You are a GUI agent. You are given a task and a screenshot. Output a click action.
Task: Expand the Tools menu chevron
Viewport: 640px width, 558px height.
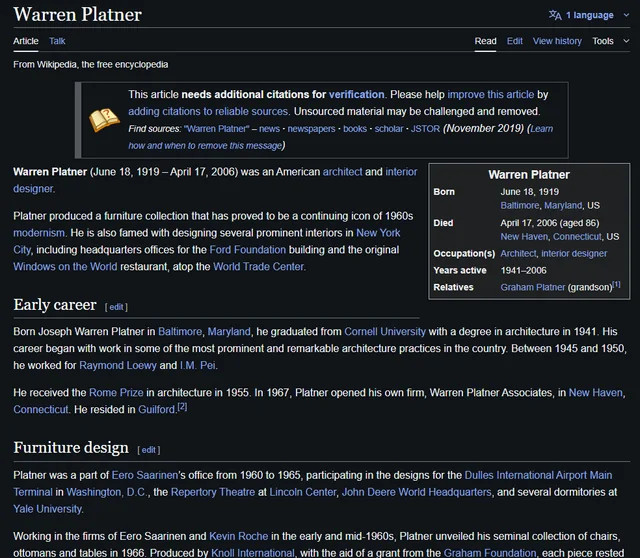coord(626,41)
